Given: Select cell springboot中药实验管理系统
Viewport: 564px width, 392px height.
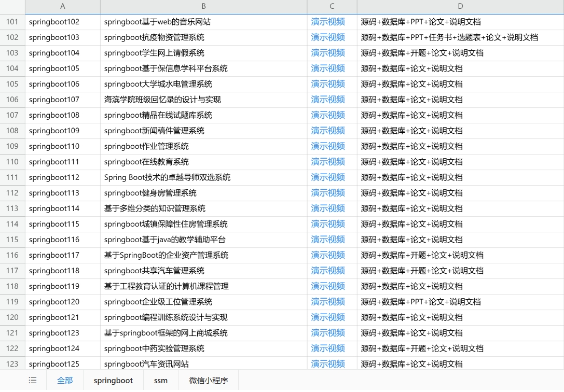Looking at the screenshot, I should (203, 348).
